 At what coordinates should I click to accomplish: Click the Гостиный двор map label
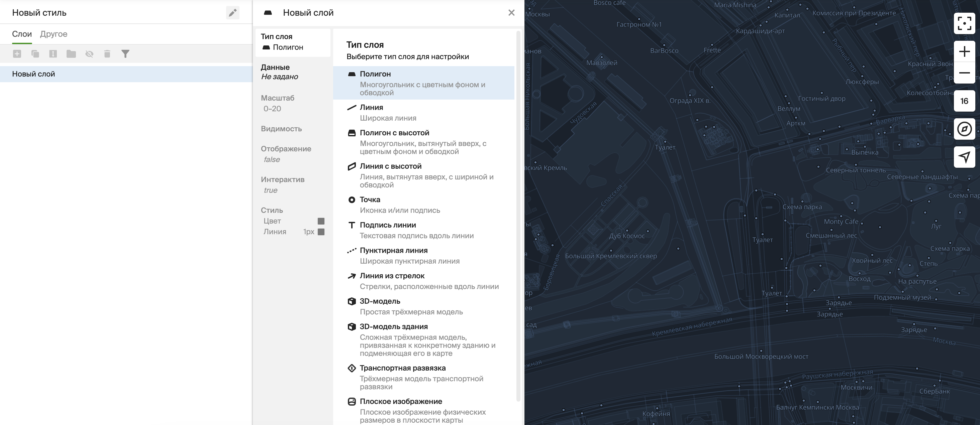click(x=821, y=99)
